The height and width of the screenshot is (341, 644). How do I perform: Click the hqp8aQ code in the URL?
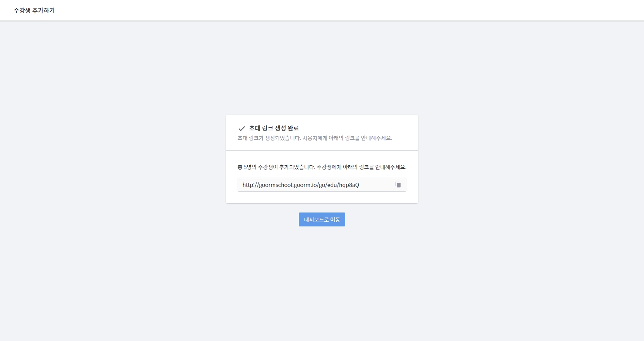click(349, 185)
